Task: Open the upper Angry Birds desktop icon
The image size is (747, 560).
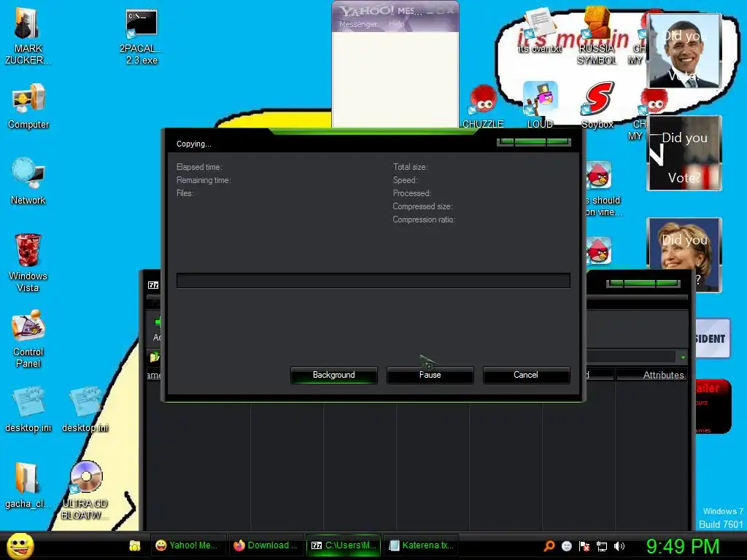Action: (599, 175)
